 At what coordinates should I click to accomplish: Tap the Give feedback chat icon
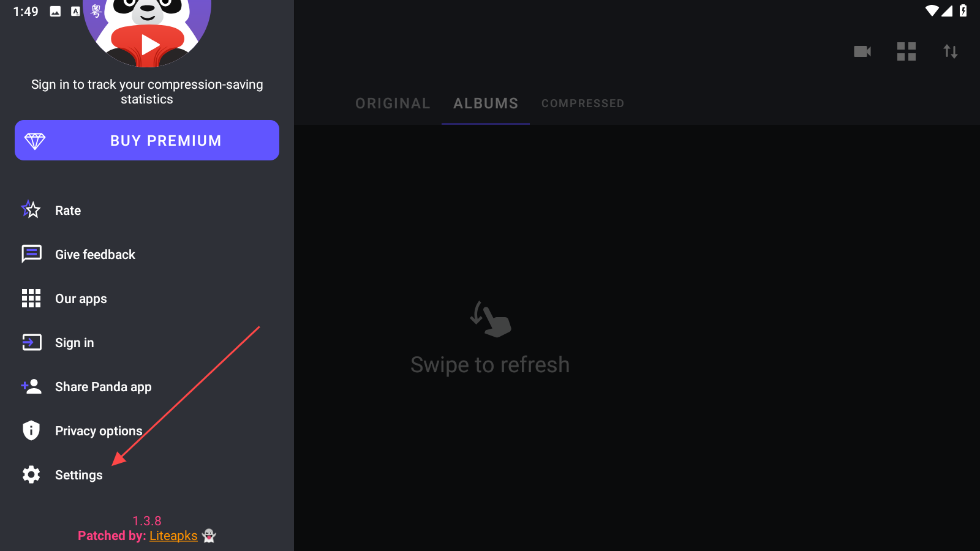point(31,254)
